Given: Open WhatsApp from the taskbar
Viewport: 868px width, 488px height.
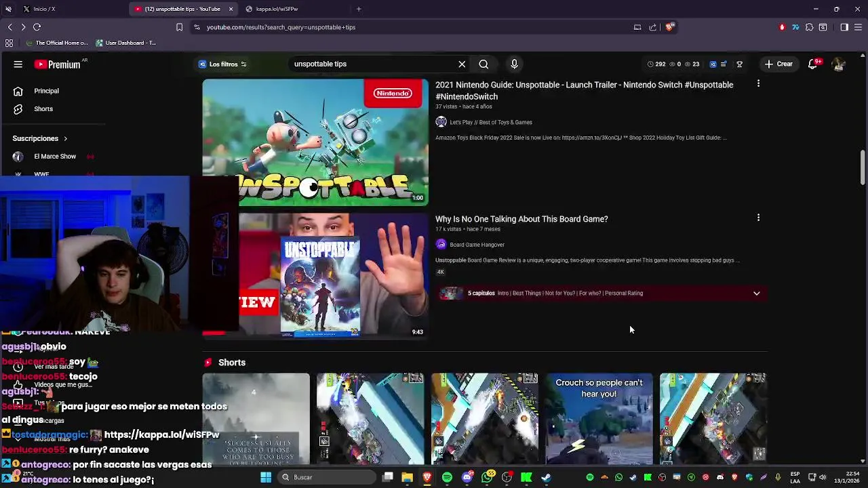Looking at the screenshot, I should click(x=487, y=477).
